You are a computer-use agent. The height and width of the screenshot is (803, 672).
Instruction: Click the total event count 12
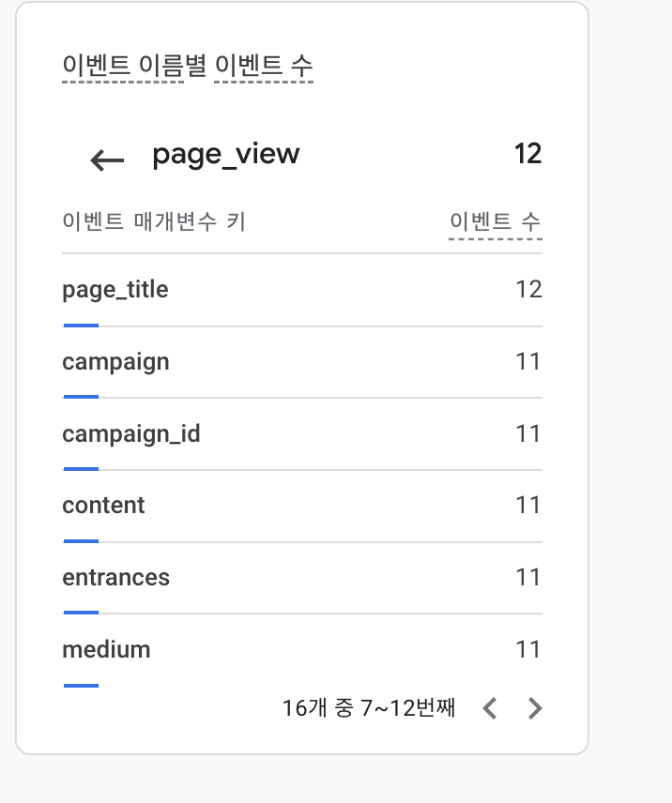528,154
